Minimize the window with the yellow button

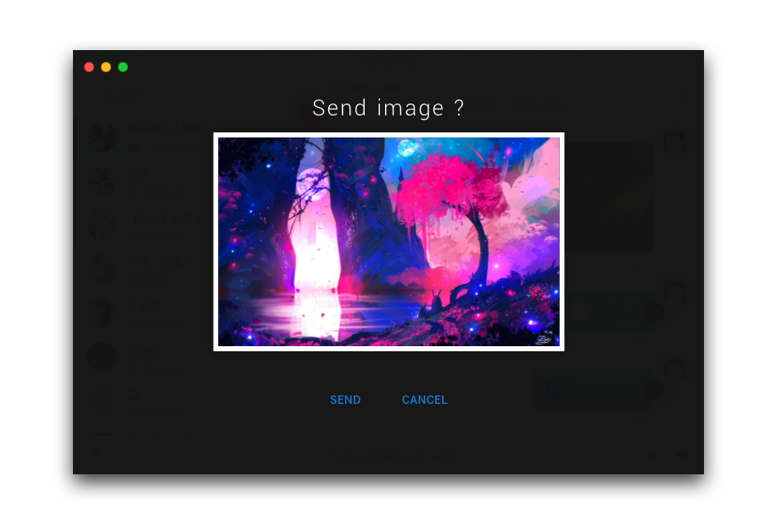click(x=106, y=67)
